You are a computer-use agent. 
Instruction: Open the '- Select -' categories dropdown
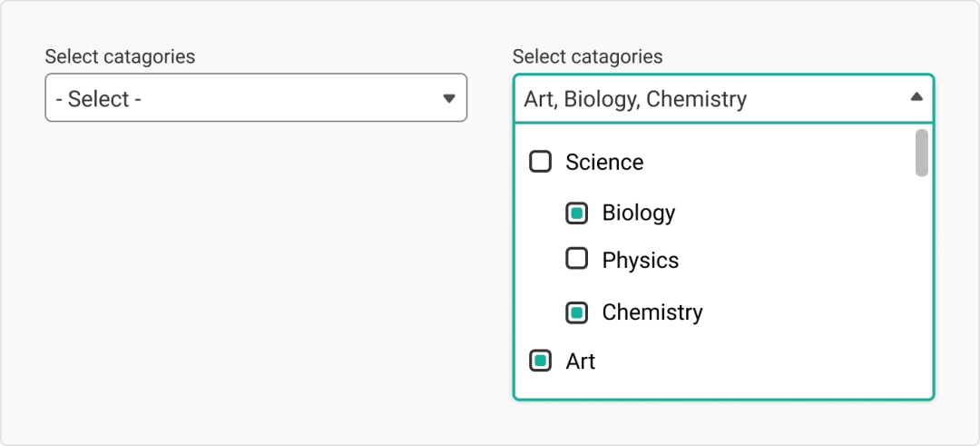click(x=256, y=97)
